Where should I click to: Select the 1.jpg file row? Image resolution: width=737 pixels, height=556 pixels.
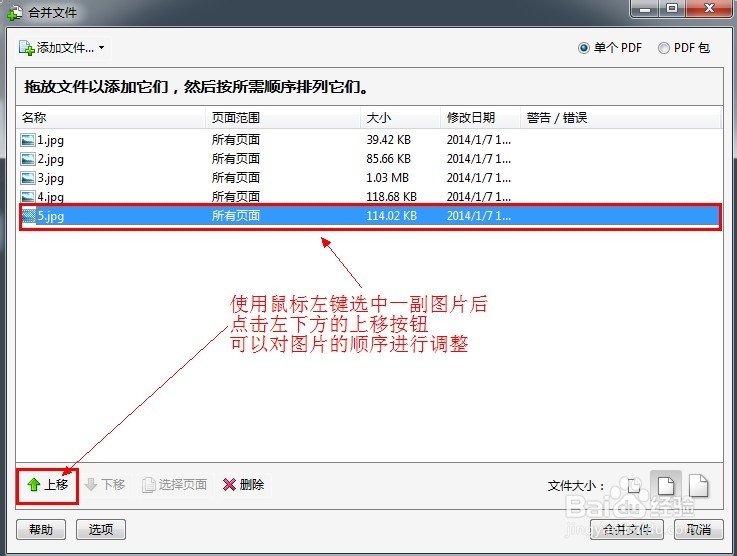tap(369, 140)
